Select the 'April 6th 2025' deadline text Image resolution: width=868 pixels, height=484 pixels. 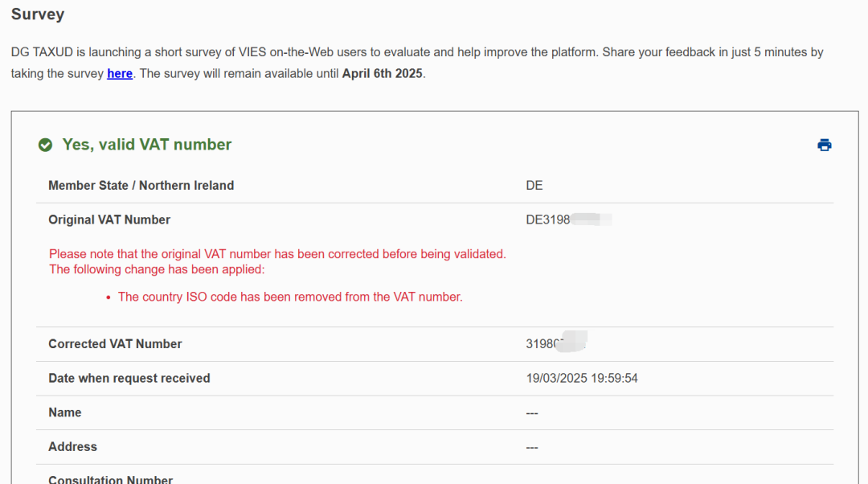tap(382, 74)
